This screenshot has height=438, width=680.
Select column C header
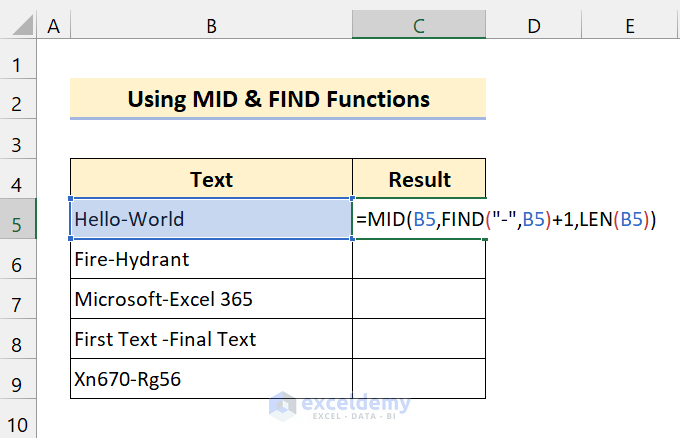click(x=419, y=24)
